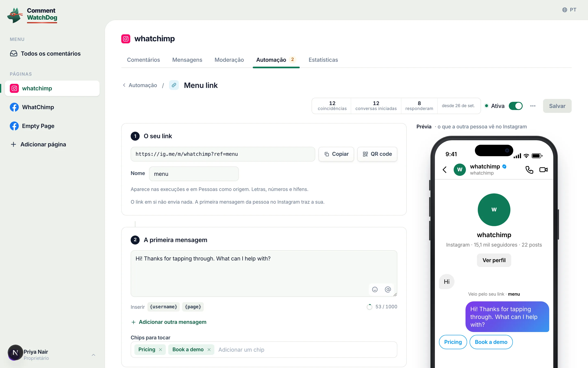Viewport: 588px width, 368px height.
Task: Click the whatchimp Instagram icon in sidebar
Action: pos(14,88)
